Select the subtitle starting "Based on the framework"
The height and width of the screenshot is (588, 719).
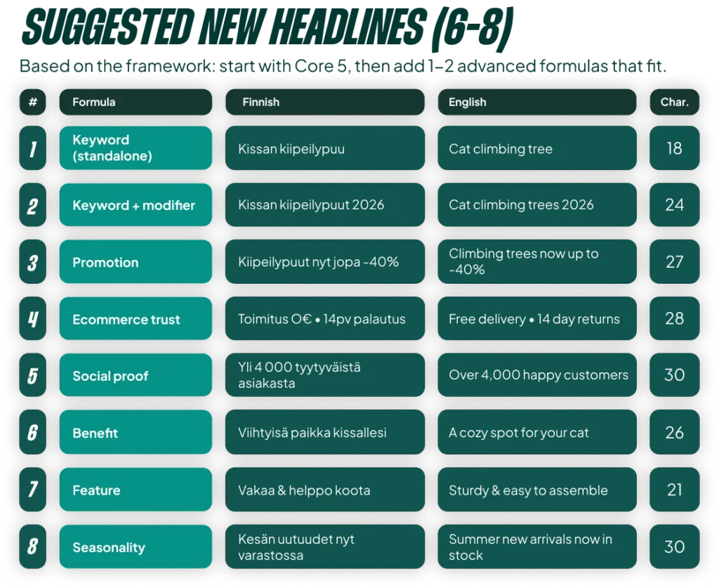tap(343, 66)
